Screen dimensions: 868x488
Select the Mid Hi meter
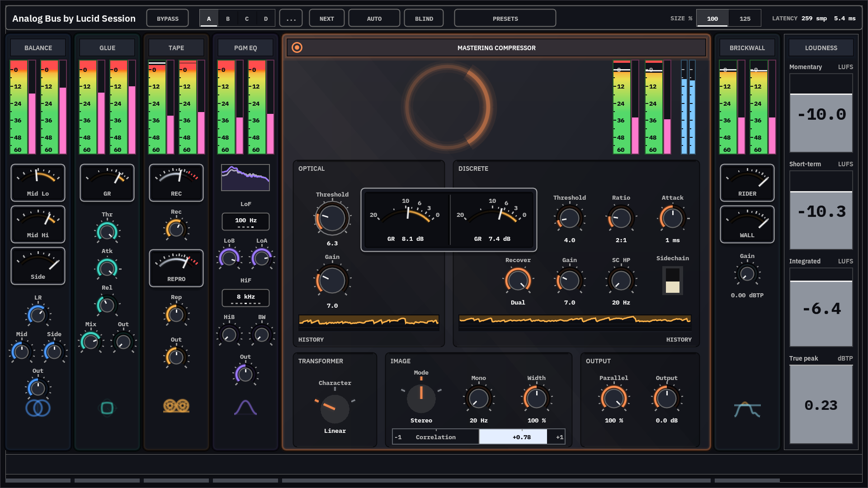click(38, 224)
